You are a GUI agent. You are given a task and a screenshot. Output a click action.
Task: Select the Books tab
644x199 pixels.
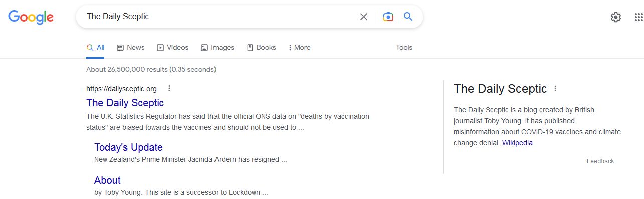pos(261,48)
